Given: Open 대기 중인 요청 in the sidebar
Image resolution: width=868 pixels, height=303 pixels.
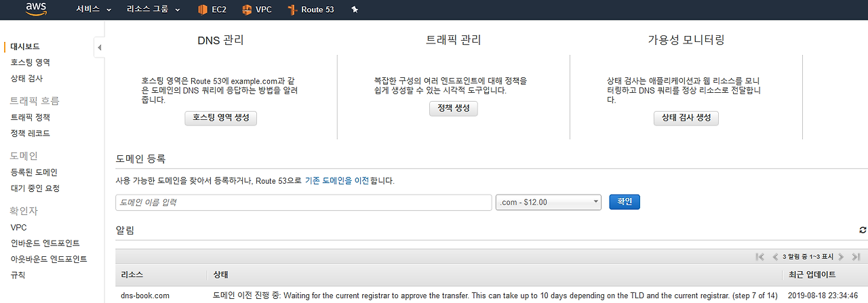Looking at the screenshot, I should (x=35, y=188).
